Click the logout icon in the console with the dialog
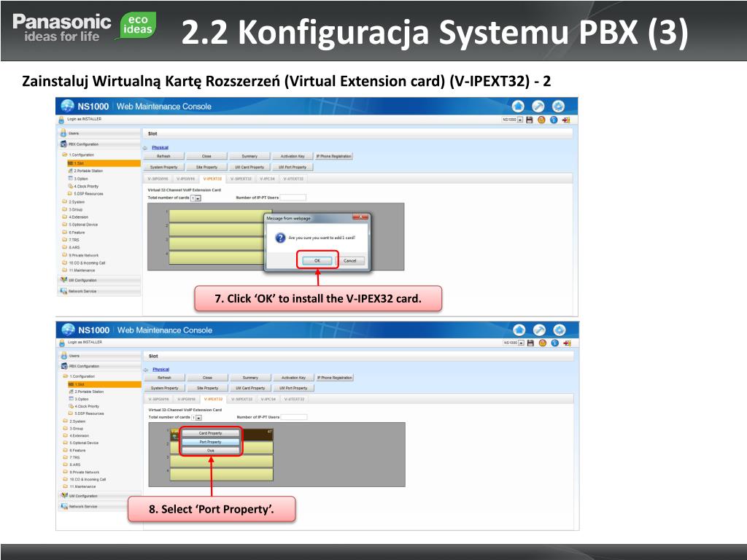This screenshot has width=747, height=560. (x=566, y=120)
